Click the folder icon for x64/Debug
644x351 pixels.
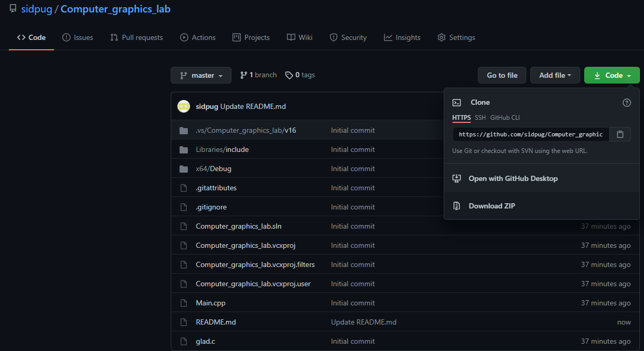(x=184, y=169)
